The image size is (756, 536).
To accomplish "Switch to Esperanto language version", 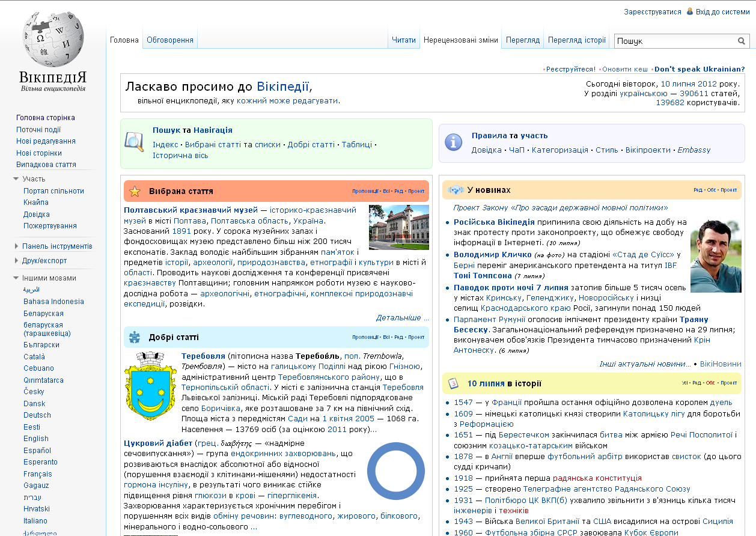I will [x=41, y=462].
